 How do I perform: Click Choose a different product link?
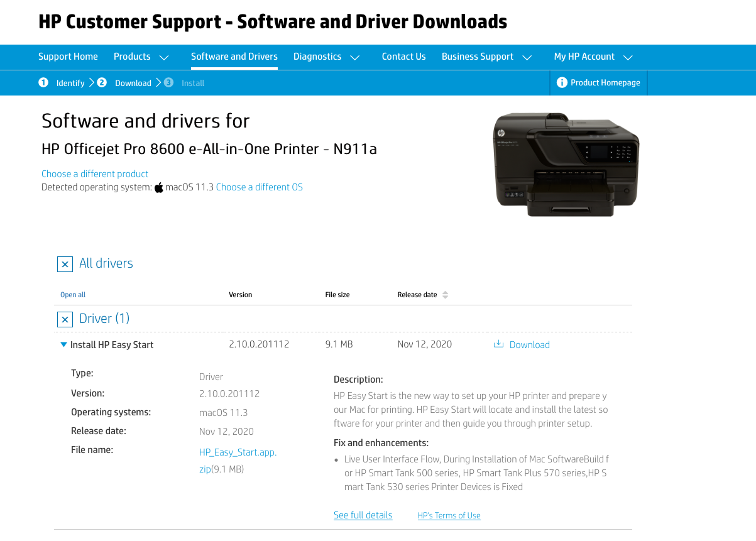tap(95, 174)
